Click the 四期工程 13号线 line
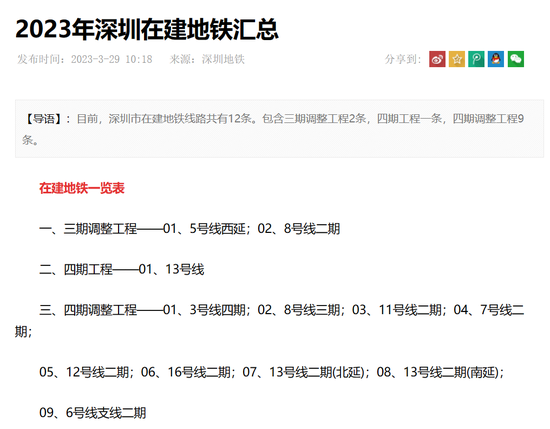Screen dimensions: 550x429 [121, 269]
